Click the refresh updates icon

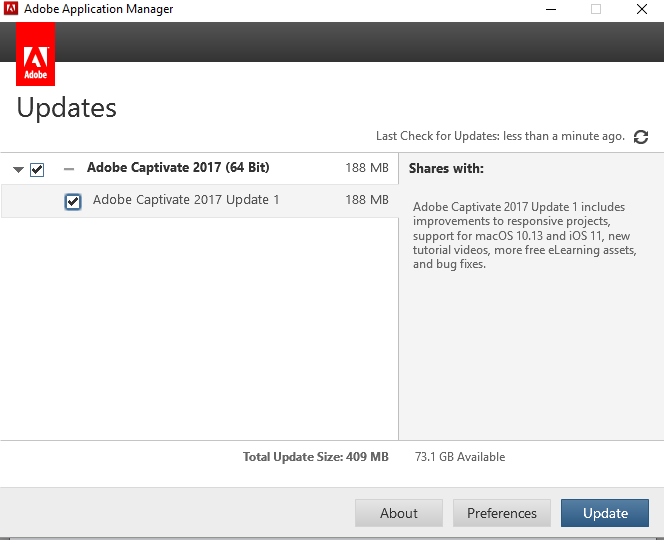pos(641,137)
